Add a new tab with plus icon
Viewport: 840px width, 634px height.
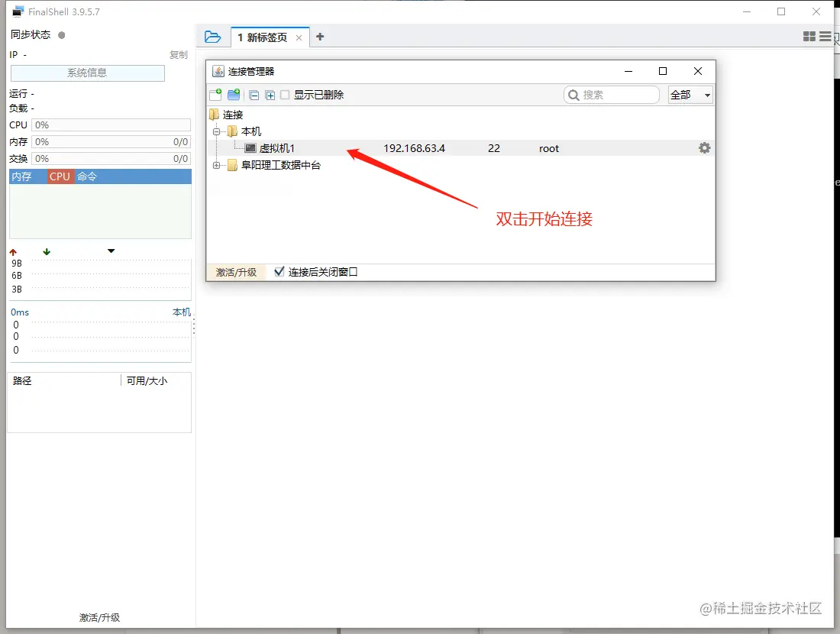point(320,37)
